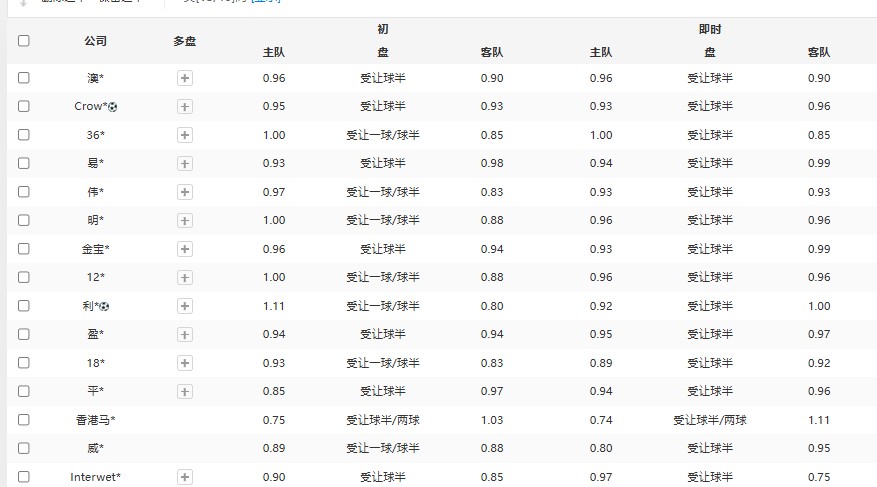This screenshot has width=877, height=487.
Task: Click the plus icon for the 18* row
Action: point(185,363)
